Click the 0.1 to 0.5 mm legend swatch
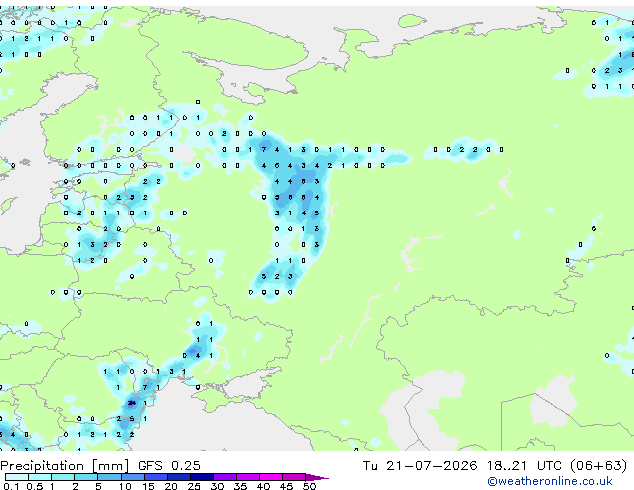 pyautogui.click(x=17, y=477)
